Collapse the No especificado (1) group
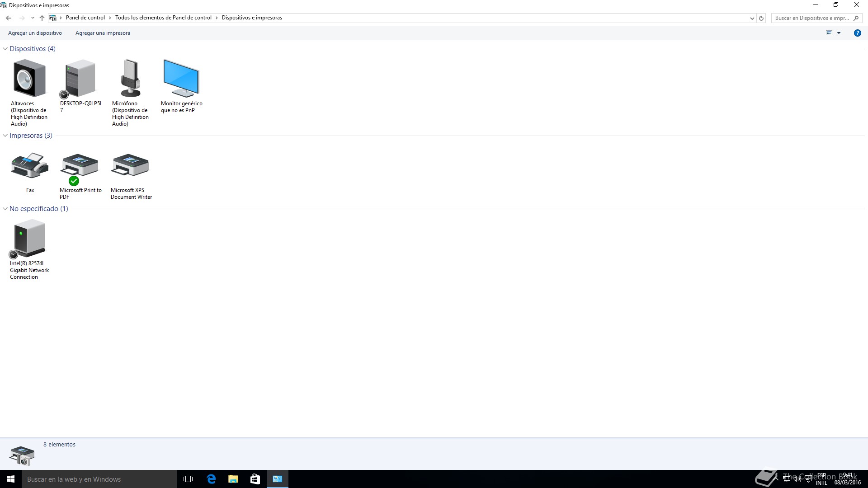This screenshot has height=488, width=868. tap(5, 209)
